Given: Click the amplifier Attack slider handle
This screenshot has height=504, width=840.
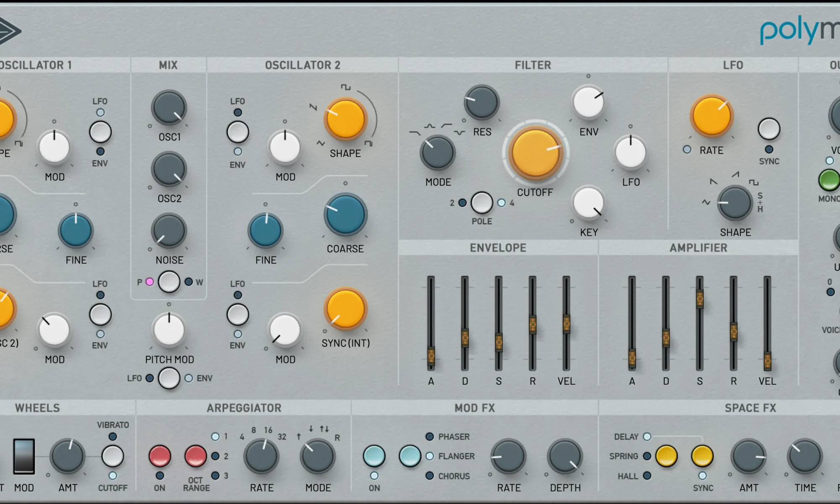Looking at the screenshot, I should 632,358.
